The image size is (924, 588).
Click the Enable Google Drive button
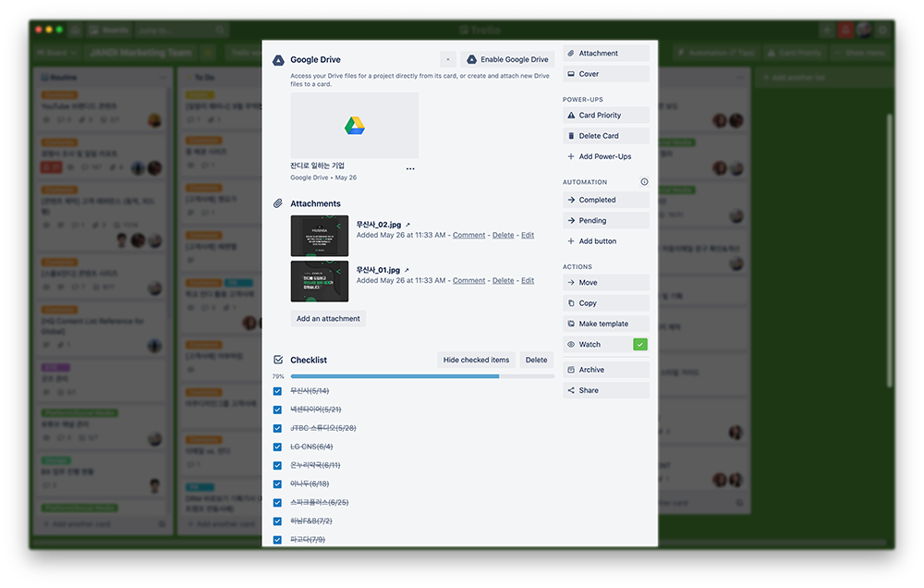click(507, 59)
